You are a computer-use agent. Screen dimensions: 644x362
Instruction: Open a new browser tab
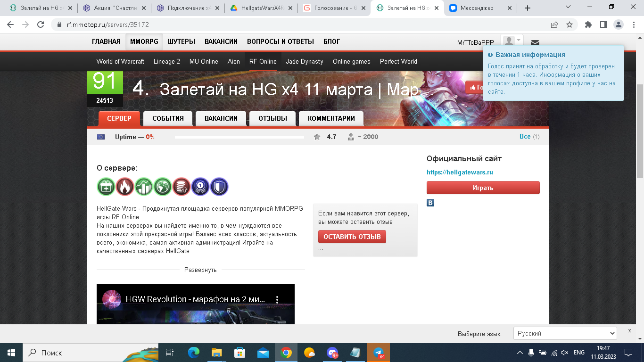pyautogui.click(x=528, y=8)
